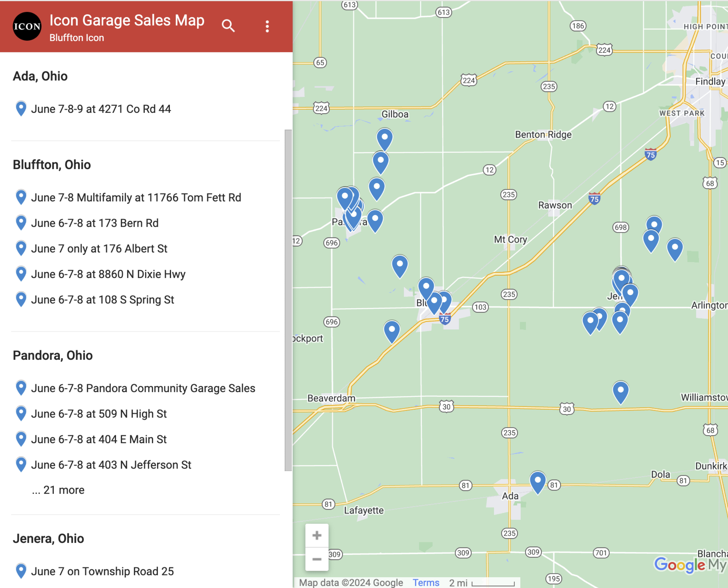Select 'June 7 only at 176 Albert St'
Screen dimensions: 728x588
point(99,249)
